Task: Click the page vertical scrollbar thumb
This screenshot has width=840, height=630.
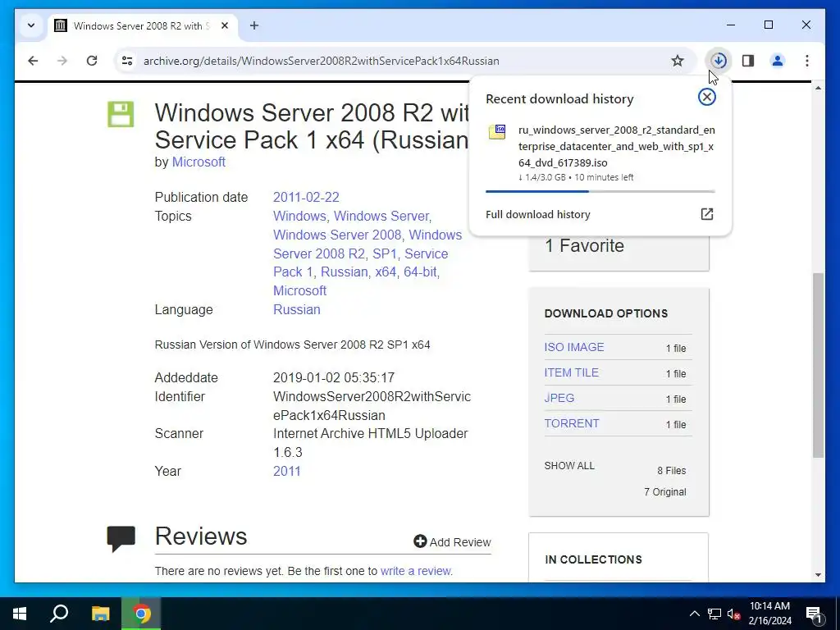Action: (818, 365)
